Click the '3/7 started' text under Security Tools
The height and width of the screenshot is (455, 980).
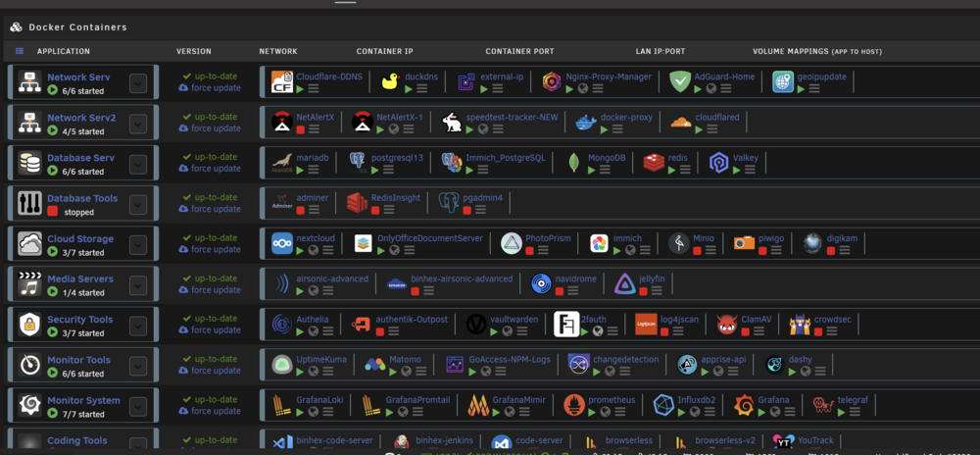(83, 333)
